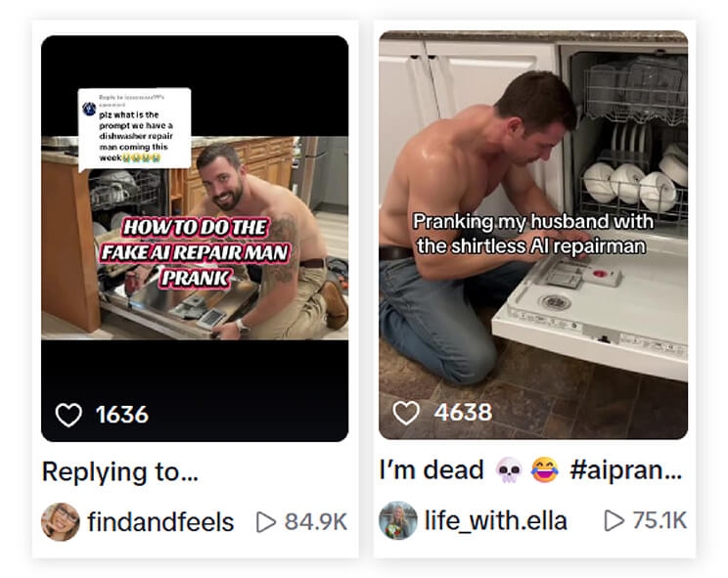This screenshot has height=578, width=728.
Task: Click the #aipran... hashtag link
Action: (x=626, y=469)
